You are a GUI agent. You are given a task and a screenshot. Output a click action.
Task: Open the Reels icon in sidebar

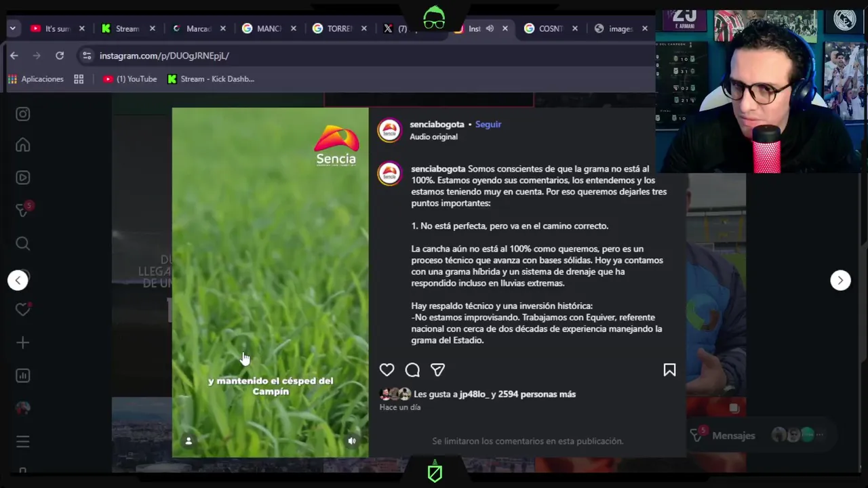point(22,178)
